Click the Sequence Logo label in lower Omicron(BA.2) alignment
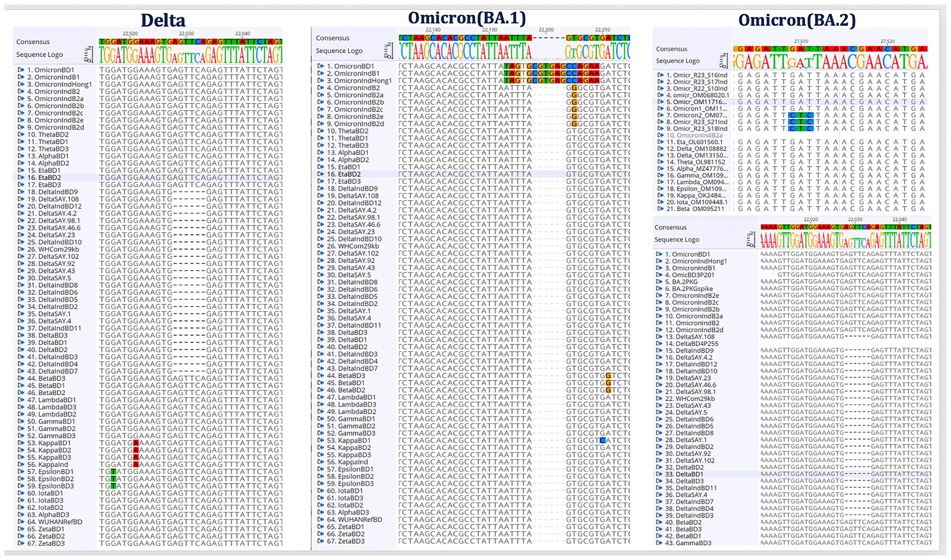The width and height of the screenshot is (951, 560). pyautogui.click(x=677, y=239)
